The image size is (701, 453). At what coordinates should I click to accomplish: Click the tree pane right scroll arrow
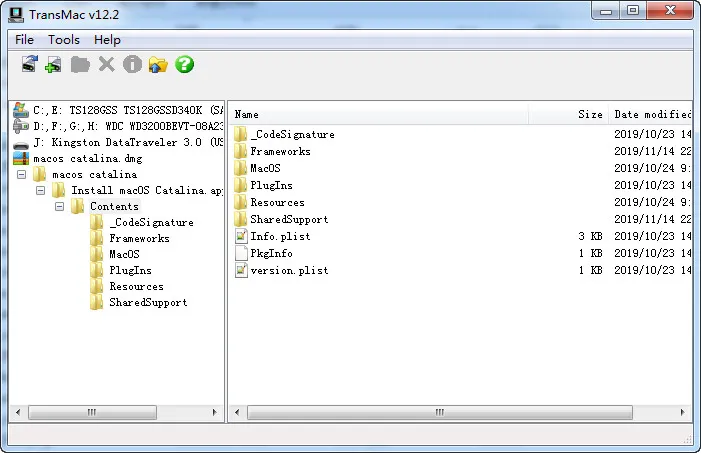click(215, 412)
